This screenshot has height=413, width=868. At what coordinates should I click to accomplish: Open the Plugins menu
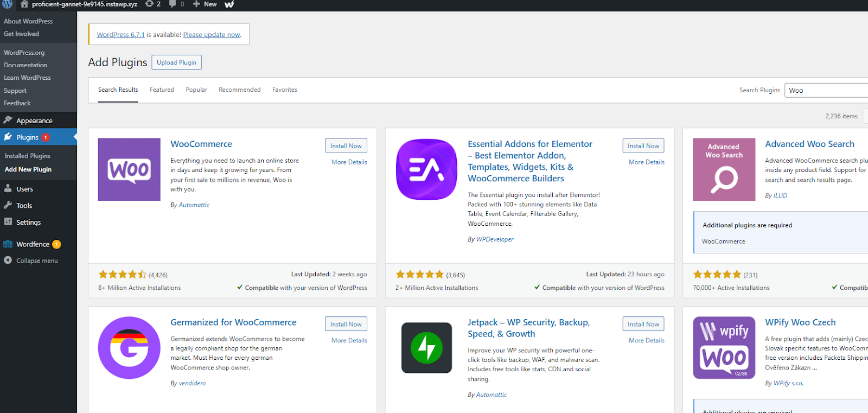[x=39, y=137]
